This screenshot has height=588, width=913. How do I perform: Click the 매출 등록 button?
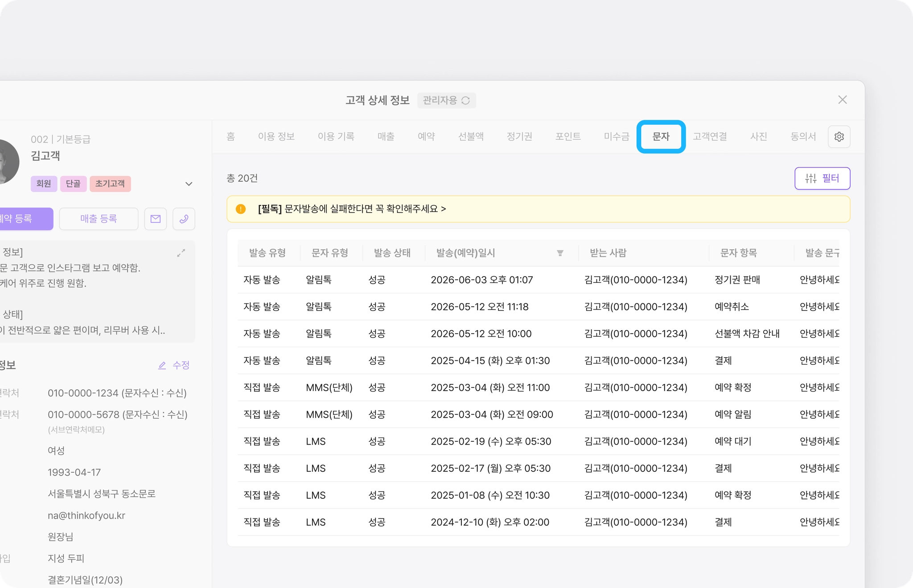point(99,219)
